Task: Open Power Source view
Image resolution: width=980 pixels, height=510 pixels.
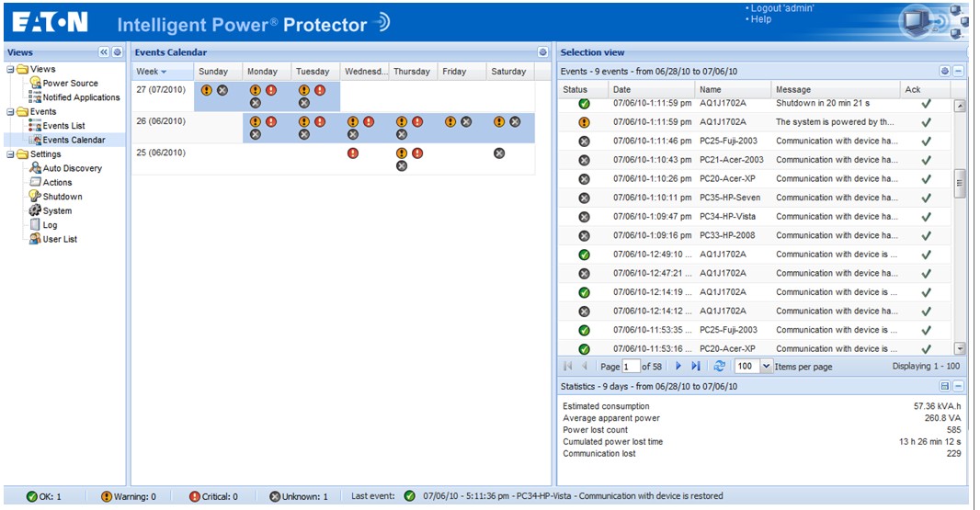Action: pyautogui.click(x=70, y=83)
